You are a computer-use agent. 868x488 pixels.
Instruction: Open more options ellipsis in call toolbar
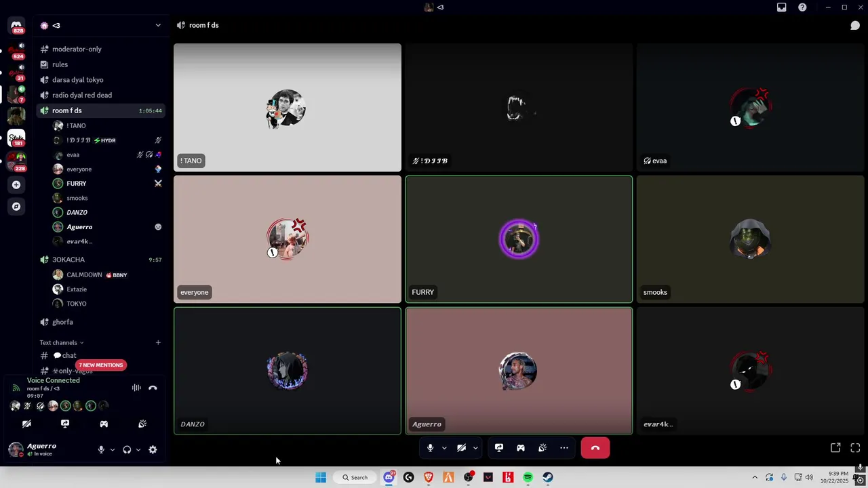564,448
